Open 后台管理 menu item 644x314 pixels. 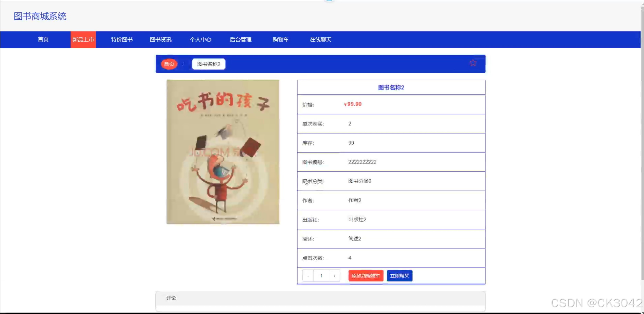click(241, 40)
